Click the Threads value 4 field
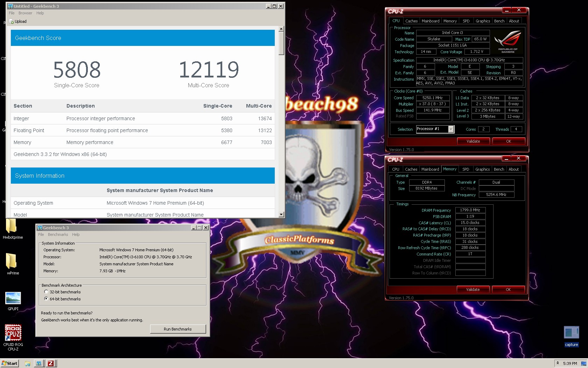Viewport: 588px width, 368px height. click(516, 129)
